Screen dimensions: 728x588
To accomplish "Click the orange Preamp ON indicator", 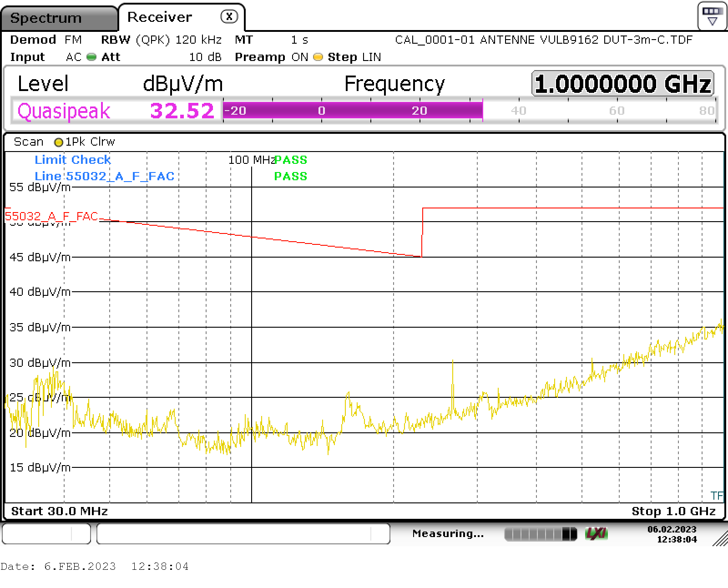I will tap(318, 57).
